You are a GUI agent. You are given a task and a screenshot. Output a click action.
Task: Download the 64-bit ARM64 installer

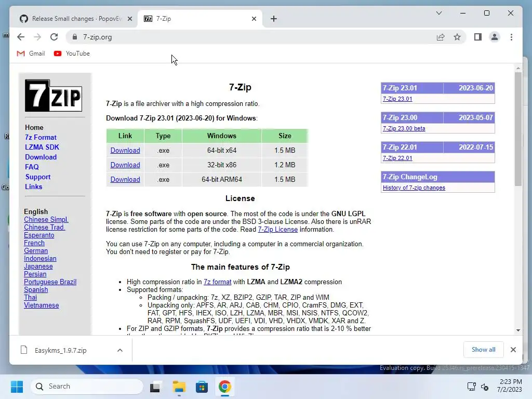pyautogui.click(x=125, y=179)
